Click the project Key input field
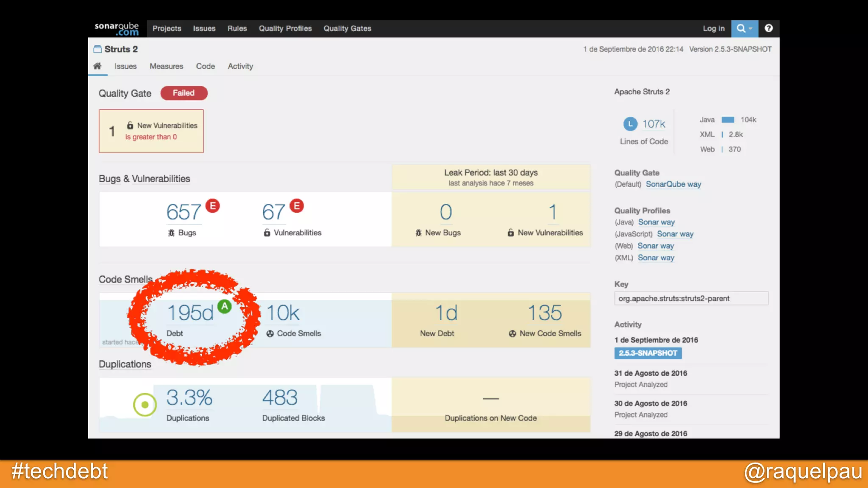This screenshot has height=488, width=868. [x=691, y=298]
